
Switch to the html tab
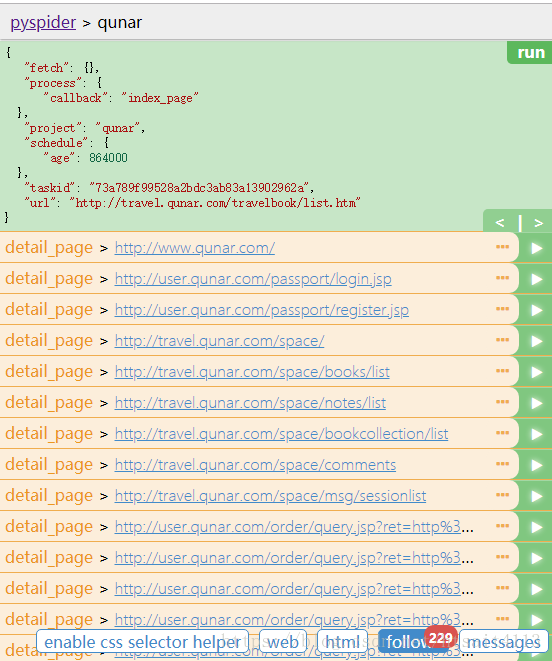(x=342, y=642)
